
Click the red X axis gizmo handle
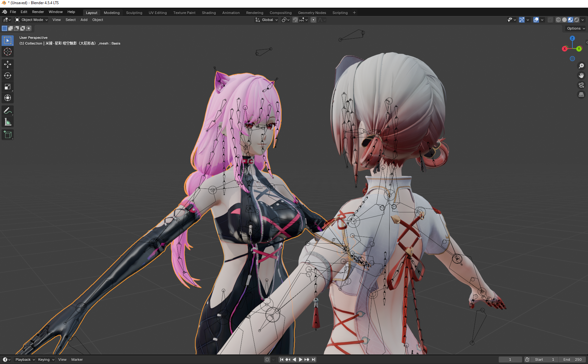[565, 49]
